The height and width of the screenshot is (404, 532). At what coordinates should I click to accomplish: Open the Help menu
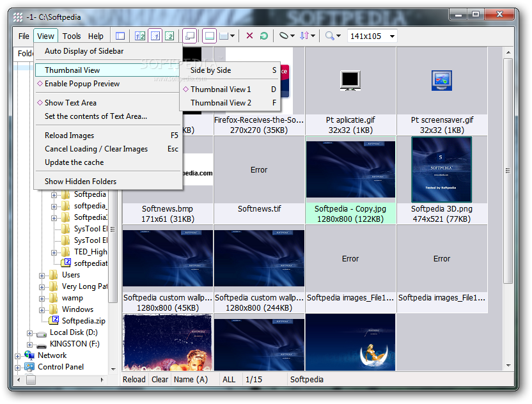96,36
